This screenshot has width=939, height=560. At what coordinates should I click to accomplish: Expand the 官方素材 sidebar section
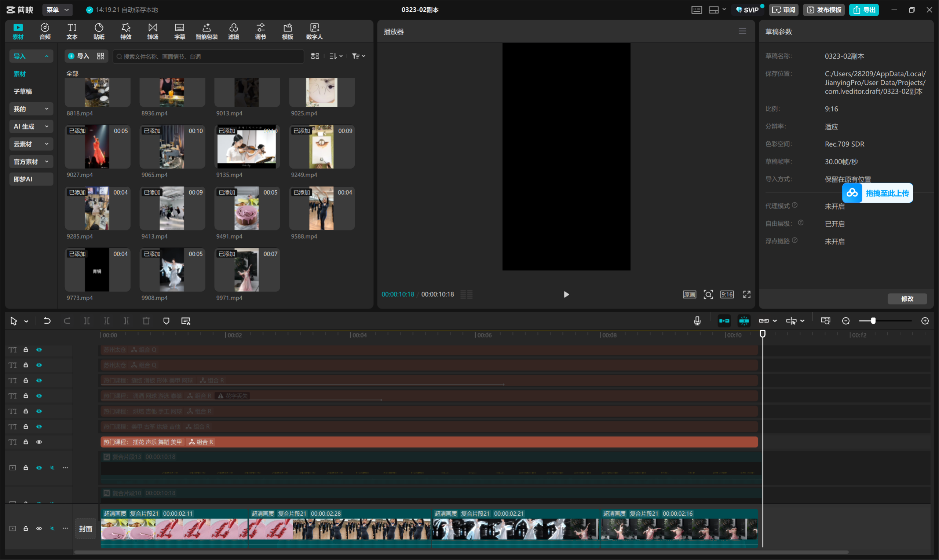[31, 162]
